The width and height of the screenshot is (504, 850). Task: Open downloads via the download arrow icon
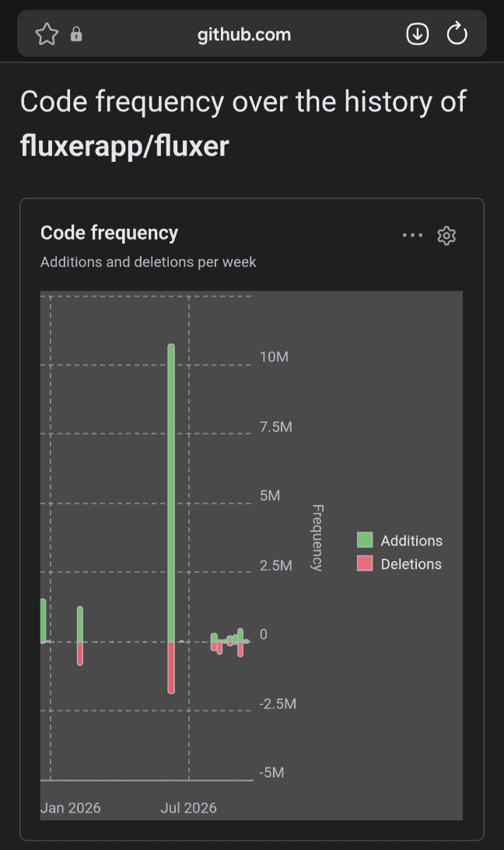pos(418,34)
